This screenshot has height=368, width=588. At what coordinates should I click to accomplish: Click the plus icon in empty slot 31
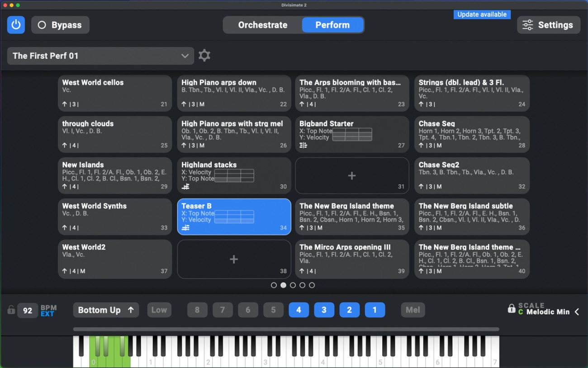pyautogui.click(x=352, y=175)
